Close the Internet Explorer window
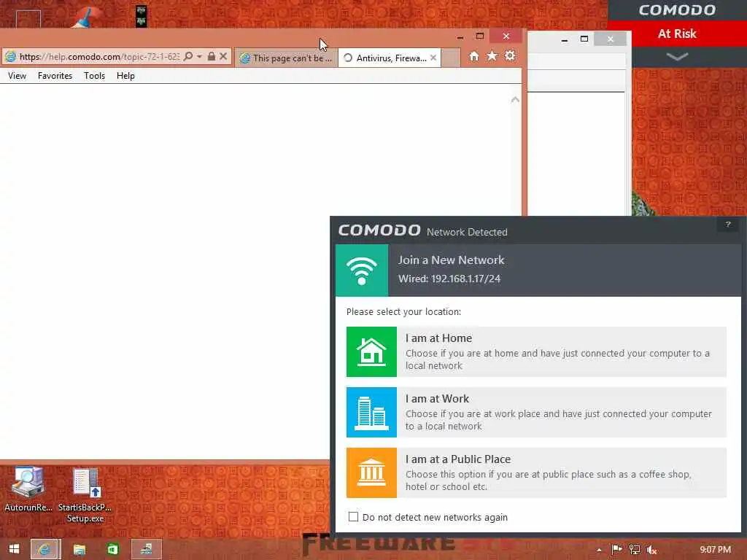Screen dimensions: 747x560 click(506, 36)
